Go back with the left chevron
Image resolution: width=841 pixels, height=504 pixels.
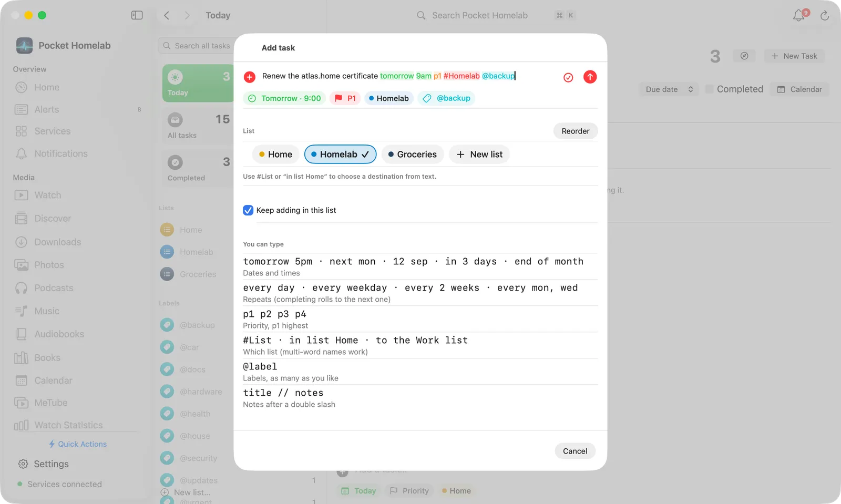[x=167, y=15]
